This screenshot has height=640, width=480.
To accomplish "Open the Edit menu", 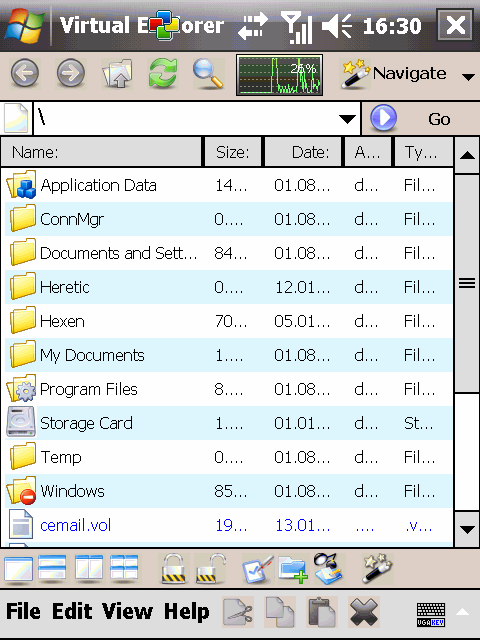I will (72, 611).
